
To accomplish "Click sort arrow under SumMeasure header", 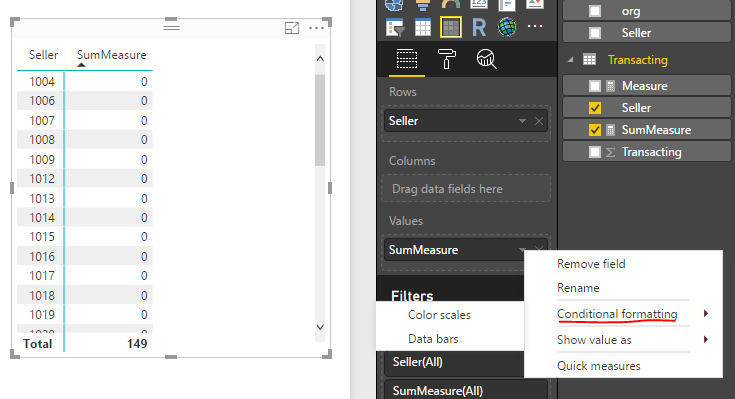I will pos(81,65).
